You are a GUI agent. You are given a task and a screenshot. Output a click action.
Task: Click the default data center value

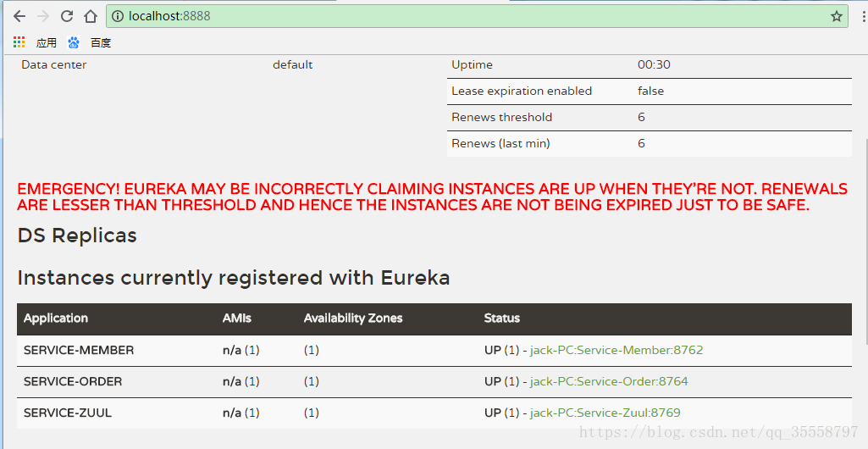click(292, 64)
